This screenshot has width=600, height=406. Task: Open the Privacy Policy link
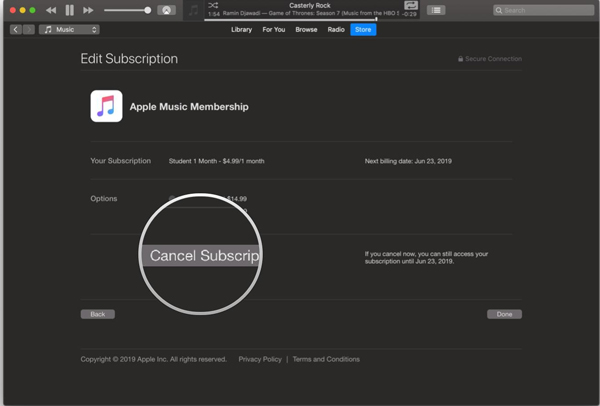pyautogui.click(x=260, y=359)
